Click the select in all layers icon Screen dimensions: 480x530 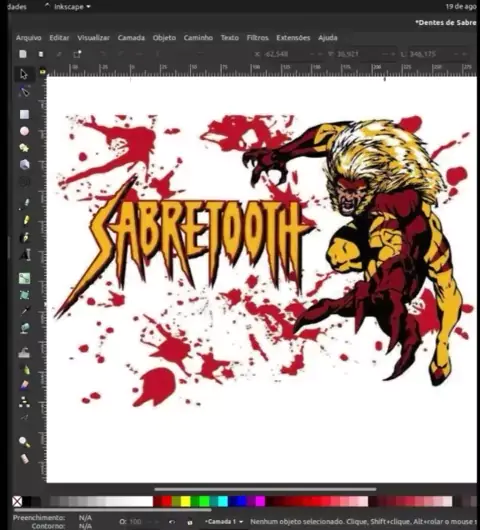pos(41,54)
